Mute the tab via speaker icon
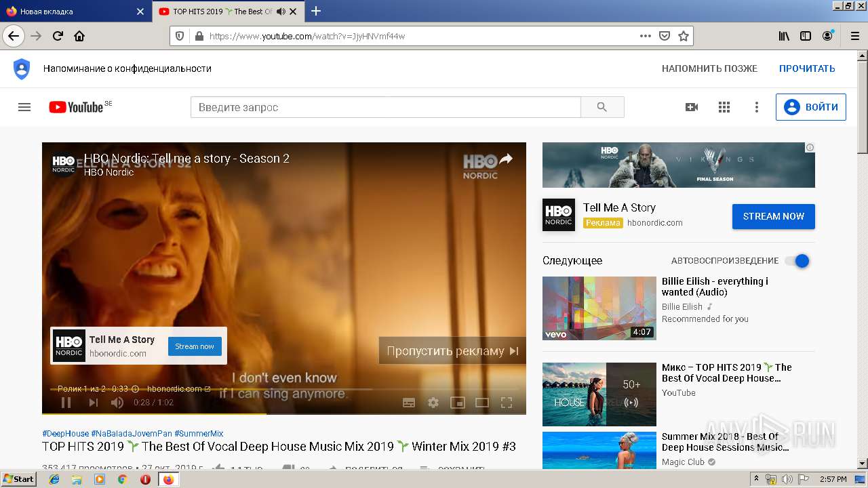This screenshot has height=488, width=868. [281, 12]
